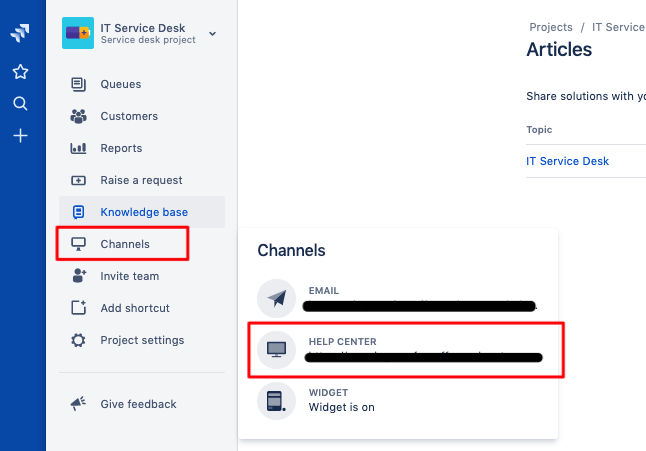Screen dimensions: 646x451
Task: Expand the project switcher chevron
Action: 212,33
